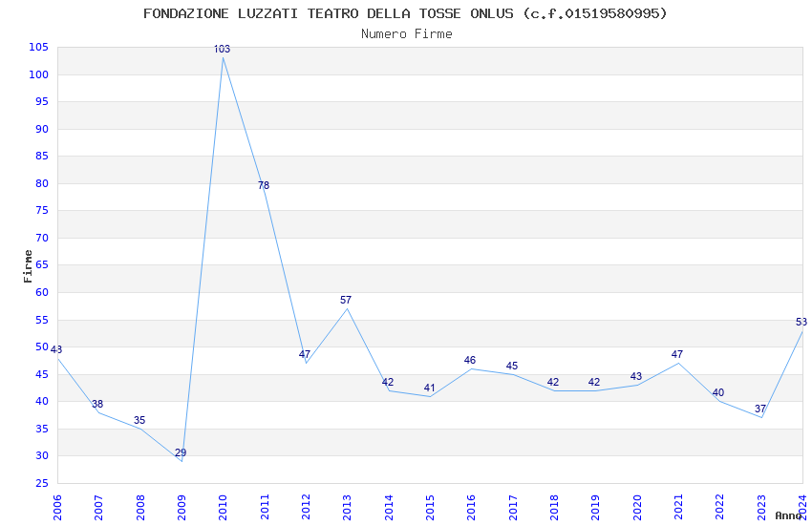This screenshot has width=812, height=525.
Task: Select the 37 data label for 2023
Action: tap(760, 409)
